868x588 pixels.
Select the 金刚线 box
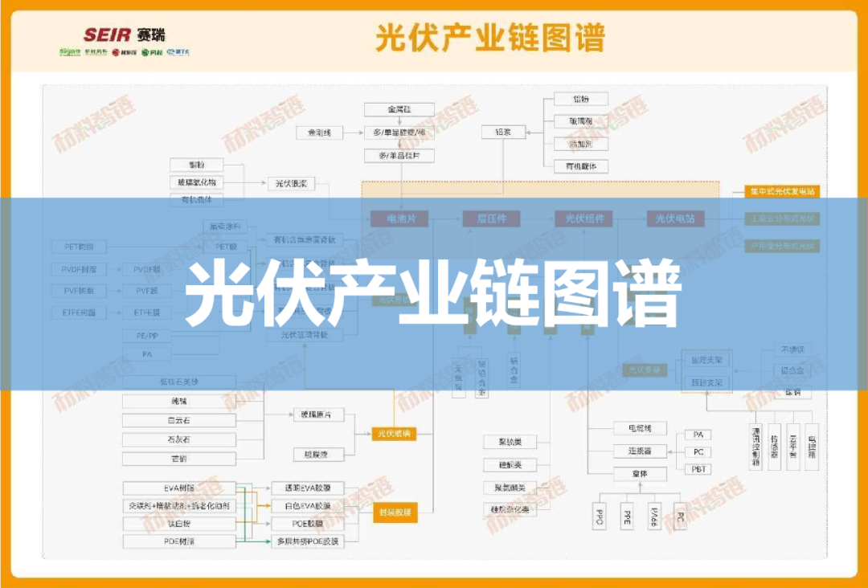coord(319,133)
